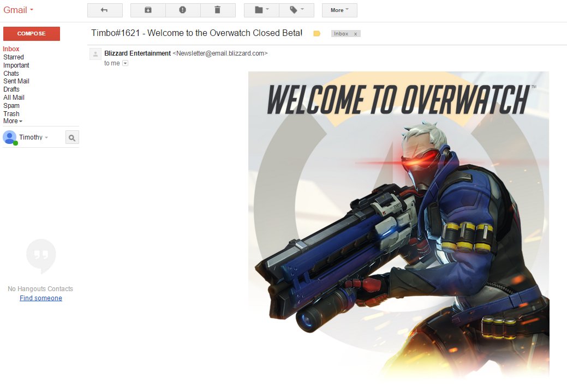Archive this email
This screenshot has height=392, width=567.
click(x=148, y=10)
